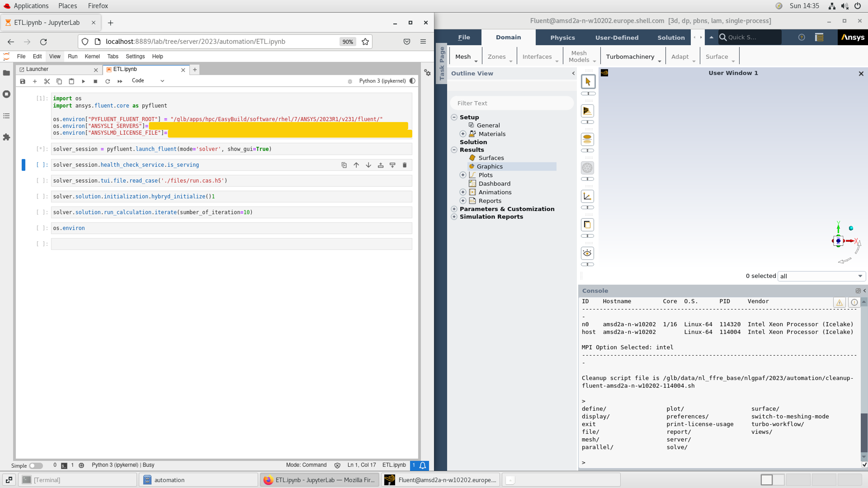
Task: Expand the Materials node in Outline View
Action: pos(463,134)
